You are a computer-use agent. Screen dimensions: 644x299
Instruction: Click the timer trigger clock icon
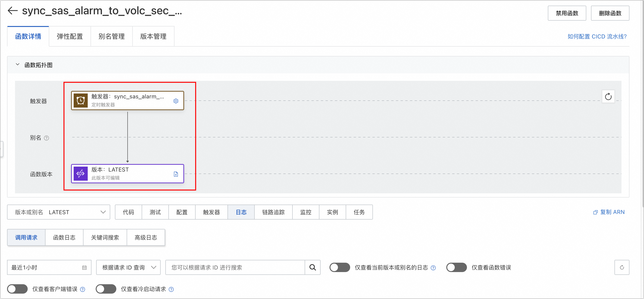pyautogui.click(x=80, y=101)
